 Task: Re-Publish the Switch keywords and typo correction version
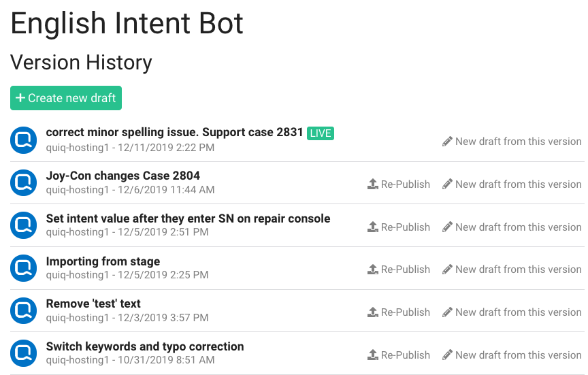[399, 355]
